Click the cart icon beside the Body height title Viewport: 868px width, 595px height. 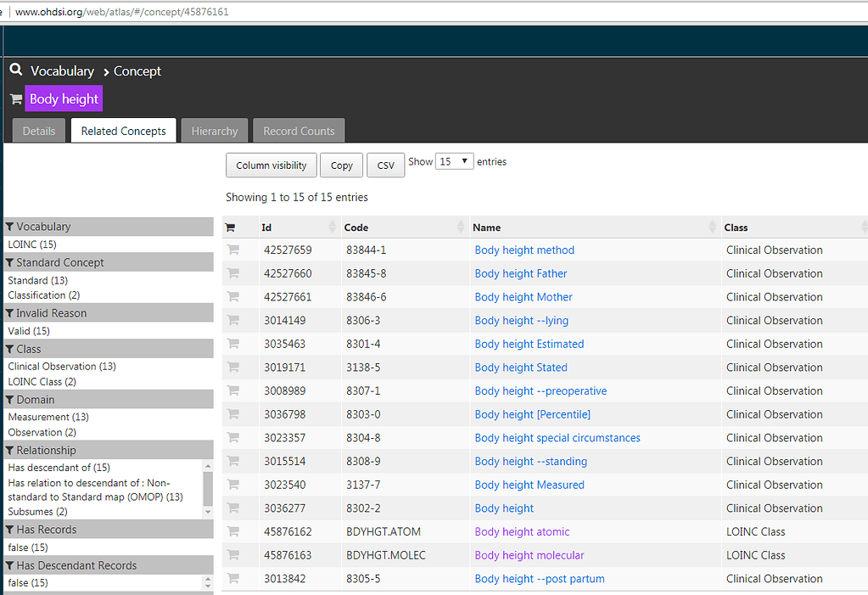(14, 98)
